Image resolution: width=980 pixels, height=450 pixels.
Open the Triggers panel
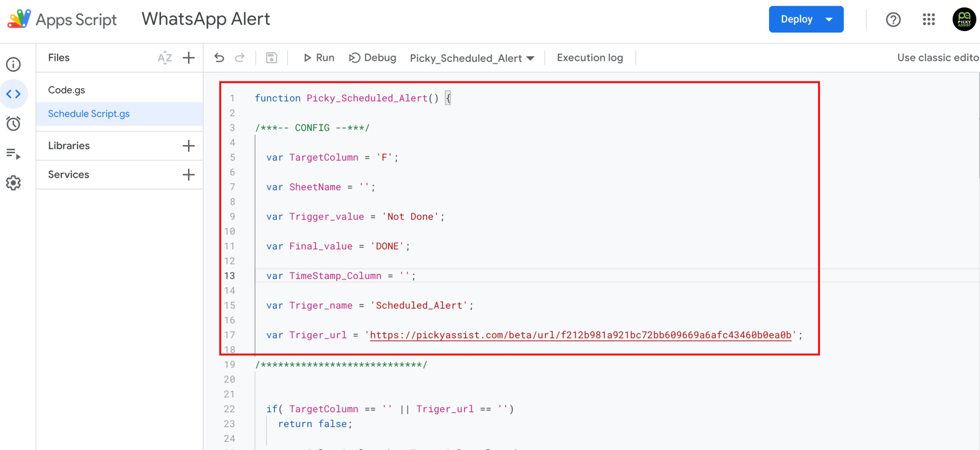[x=13, y=124]
